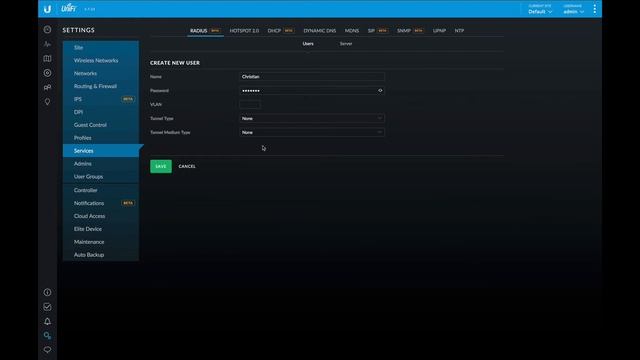Open User Groups settings

pos(101,177)
